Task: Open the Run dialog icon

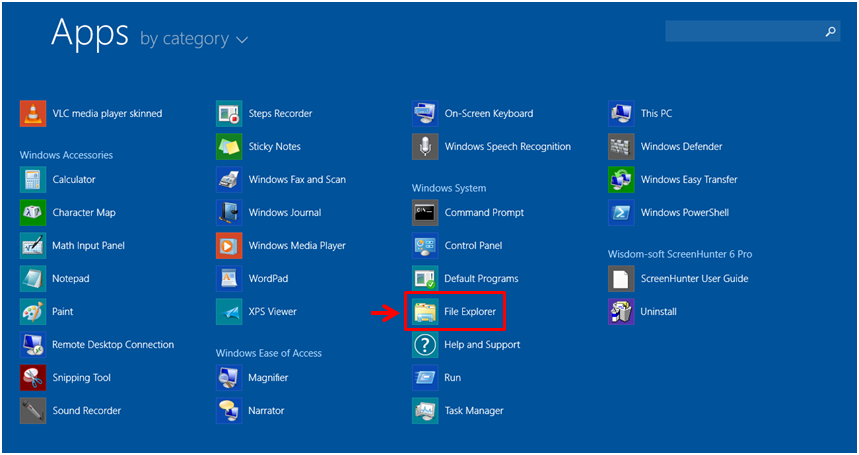Action: tap(425, 378)
